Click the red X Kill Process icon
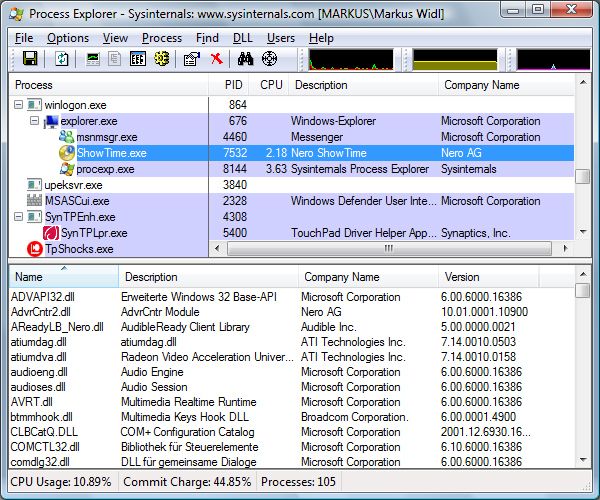Viewport: 600px width, 500px height. pos(217,59)
